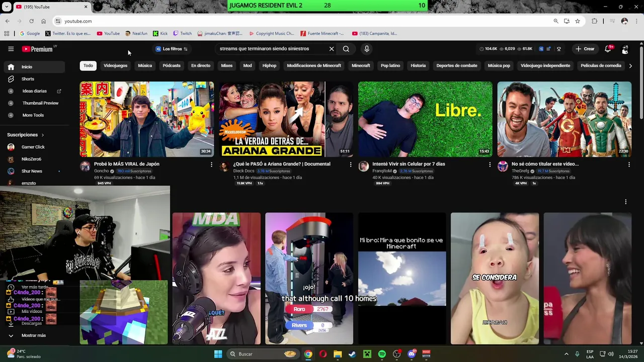Screen dimensions: 644x362
Task: Open TheGrefg channel avatar
Action: tap(503, 167)
